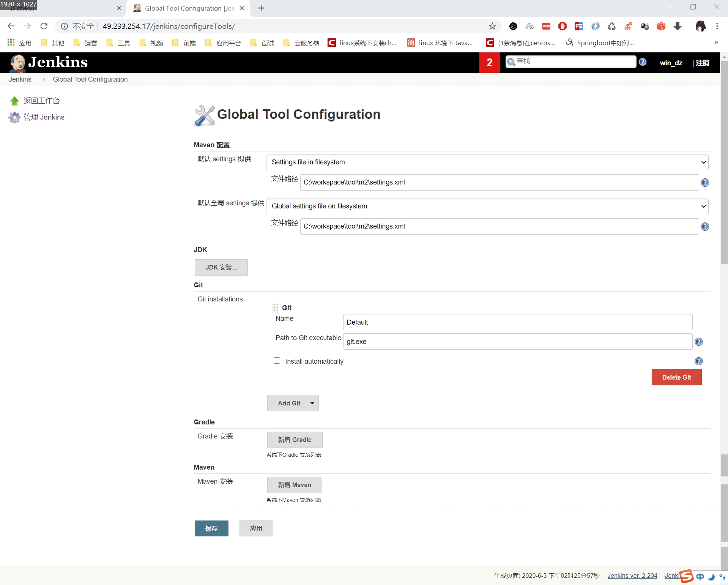Click the Jenkins logo in header
The height and width of the screenshot is (585, 728).
[x=49, y=62]
